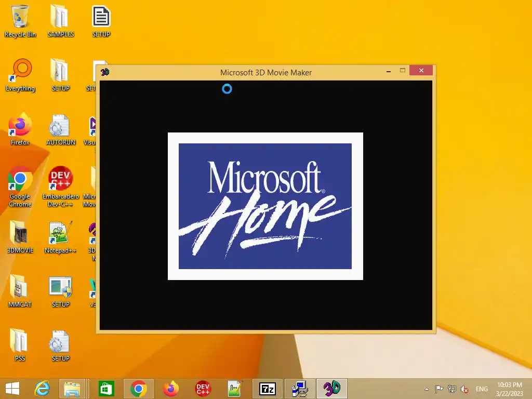532x399 pixels.
Task: Select SETUP folder beside Everything shortcut
Action: [60, 75]
